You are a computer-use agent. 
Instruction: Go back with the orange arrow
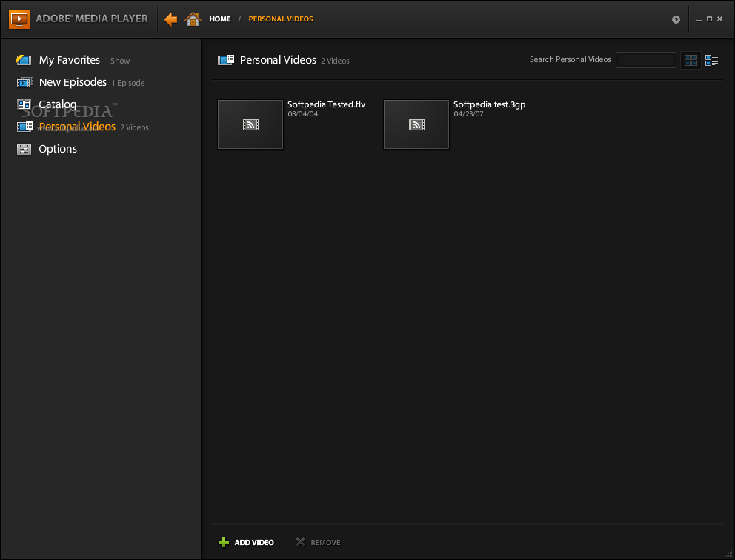[x=170, y=19]
